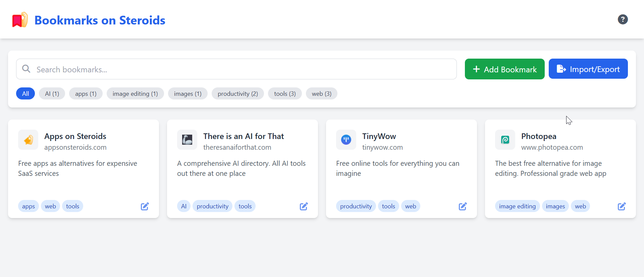Edit the Apps on Steroids bookmark
644x277 pixels.
point(145,206)
